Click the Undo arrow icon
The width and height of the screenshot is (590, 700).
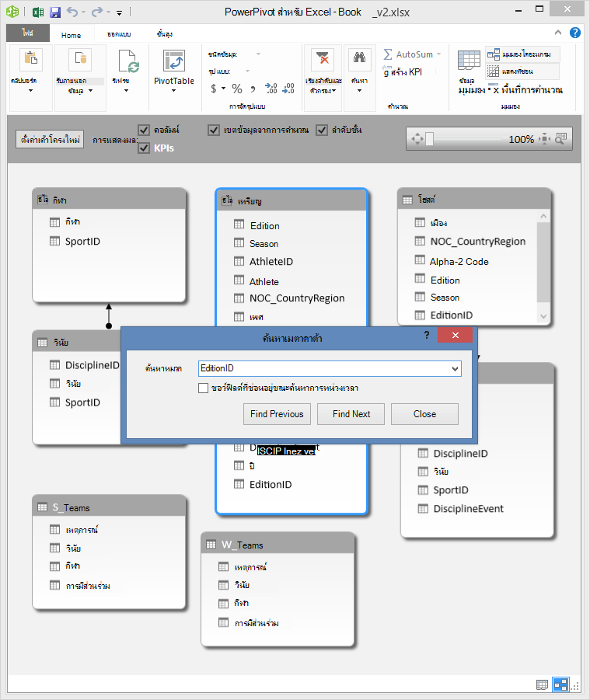point(72,12)
